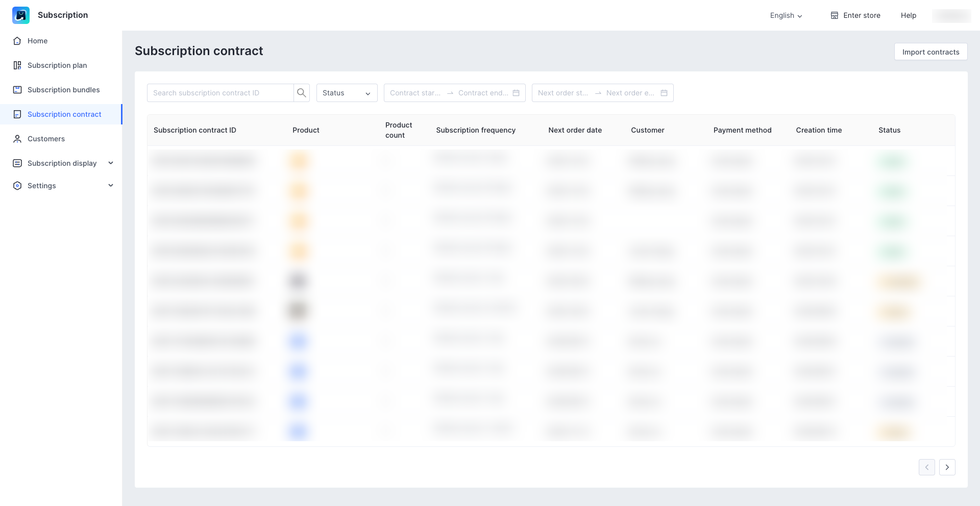Expand the Settings submenu chevron
Image resolution: width=980 pixels, height=506 pixels.
[111, 186]
